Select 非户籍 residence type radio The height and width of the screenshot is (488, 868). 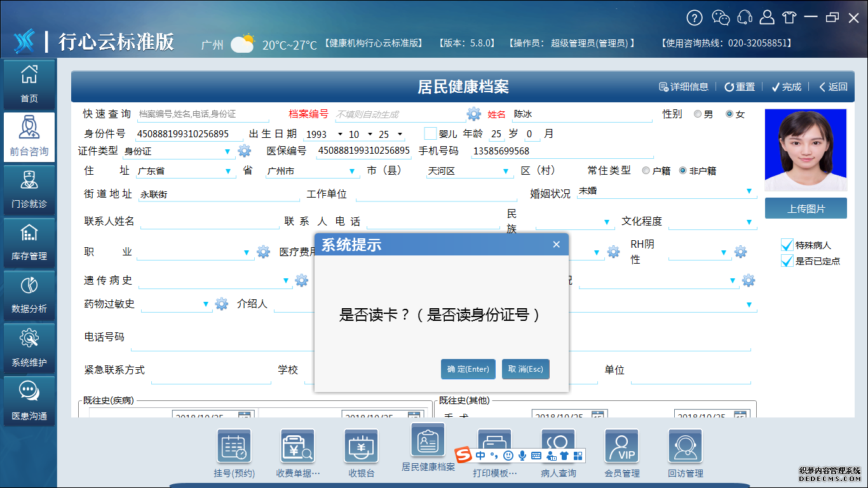(683, 170)
